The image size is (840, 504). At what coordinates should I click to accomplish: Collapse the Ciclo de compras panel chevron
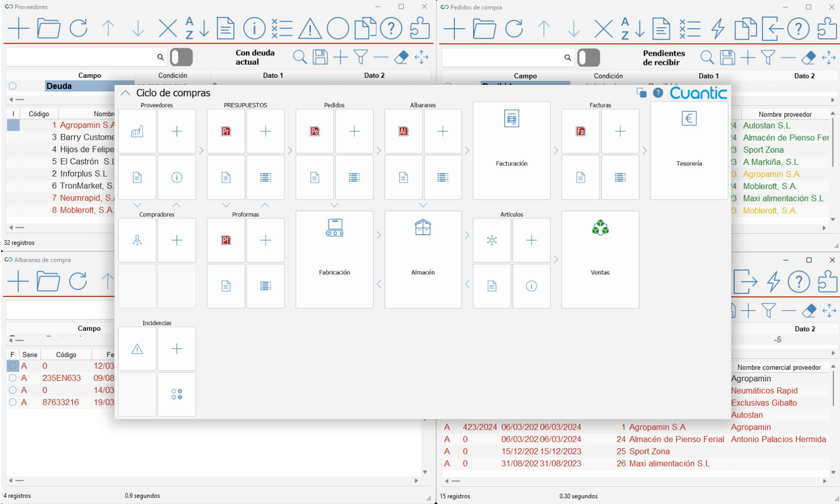[126, 93]
